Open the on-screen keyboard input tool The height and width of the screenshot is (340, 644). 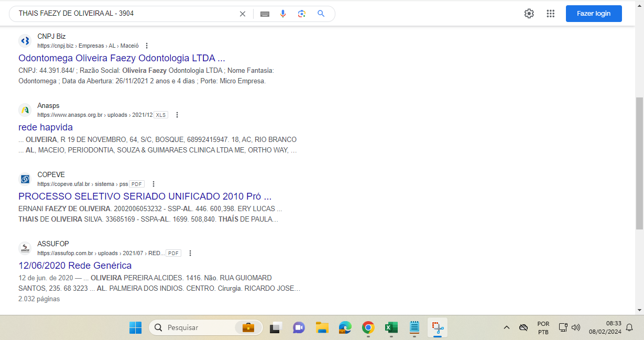pos(265,14)
